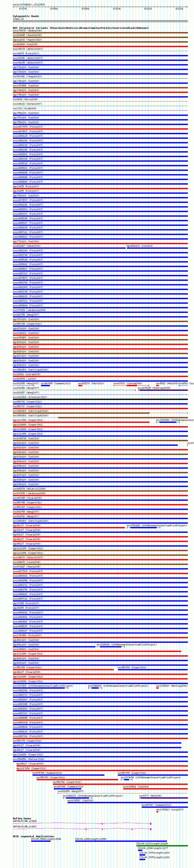
Task: Select the esv3388409 1000Genomes label
Action: pos(118,686)
